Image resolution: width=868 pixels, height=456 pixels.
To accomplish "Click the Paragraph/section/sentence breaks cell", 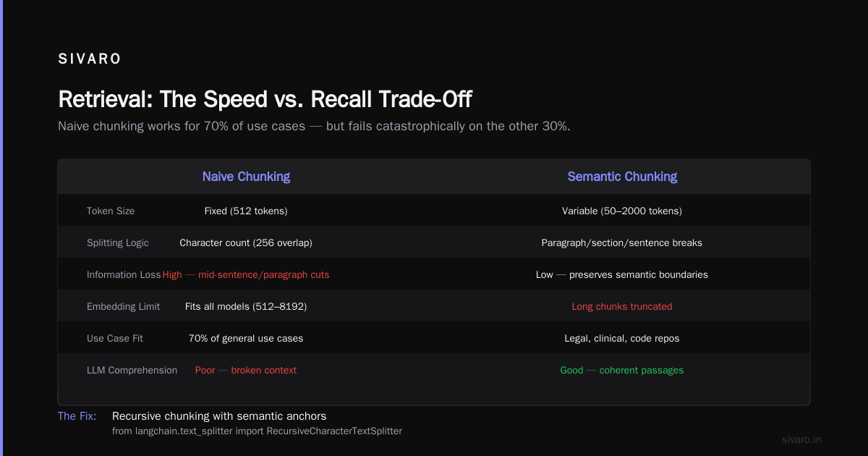I will tap(622, 243).
